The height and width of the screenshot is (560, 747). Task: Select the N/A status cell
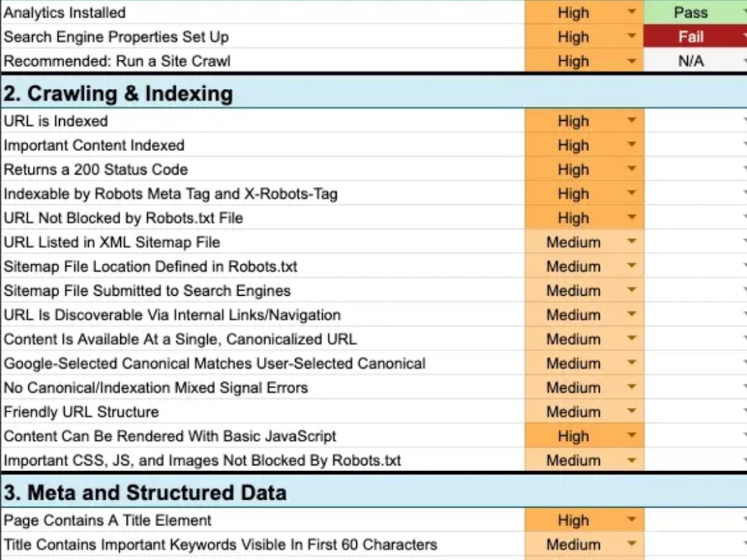click(x=695, y=60)
